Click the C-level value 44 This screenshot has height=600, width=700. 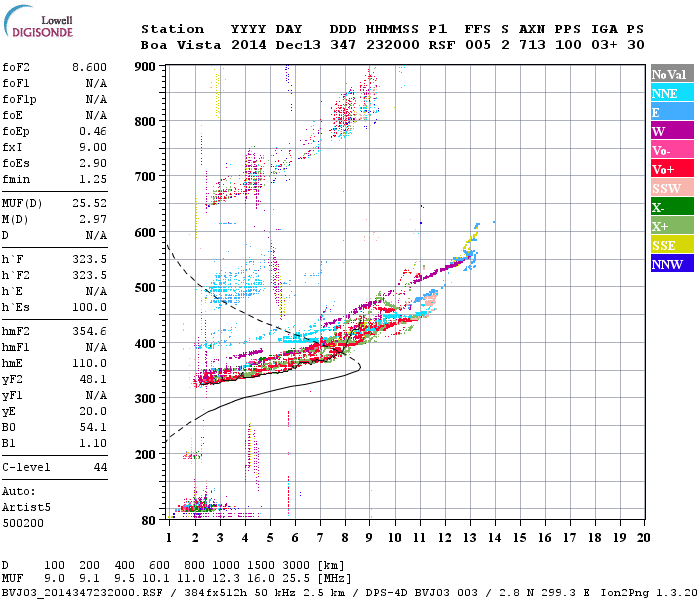(100, 467)
